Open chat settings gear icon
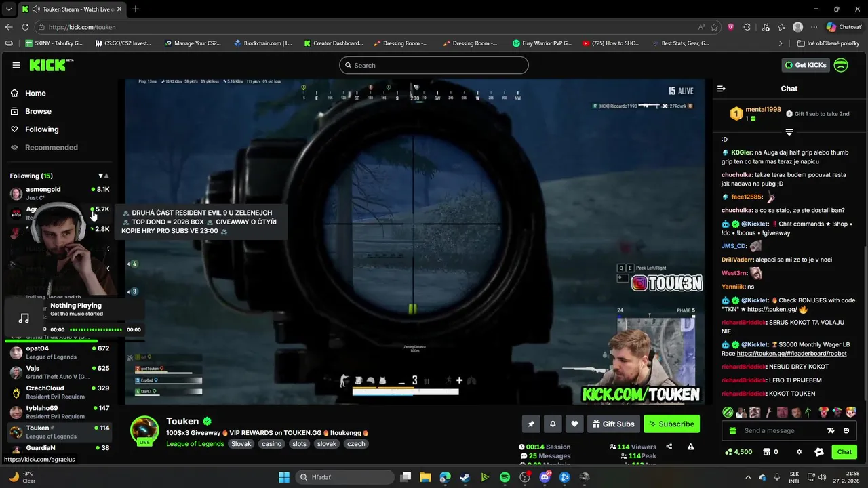 click(x=799, y=452)
